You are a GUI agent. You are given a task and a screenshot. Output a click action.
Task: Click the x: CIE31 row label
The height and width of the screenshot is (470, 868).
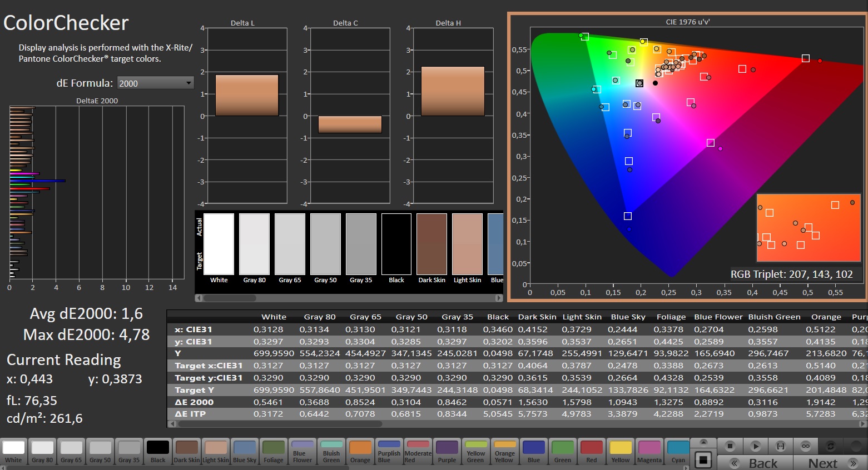pos(193,329)
